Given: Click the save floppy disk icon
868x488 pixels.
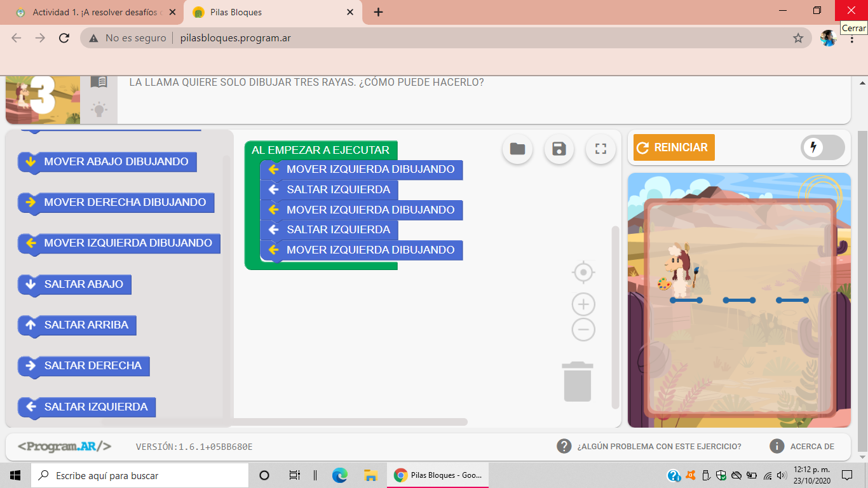Looking at the screenshot, I should (x=559, y=149).
